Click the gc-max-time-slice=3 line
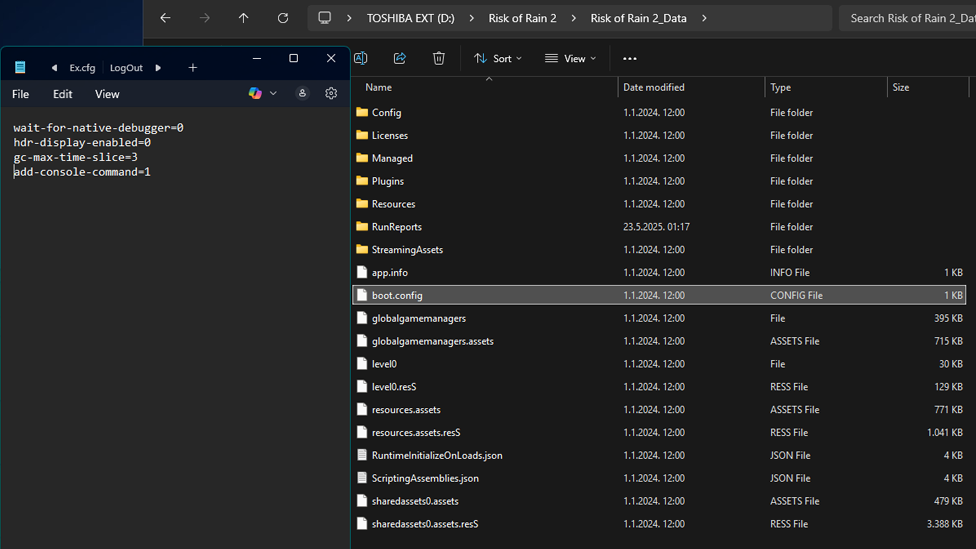976x549 pixels. tap(75, 157)
